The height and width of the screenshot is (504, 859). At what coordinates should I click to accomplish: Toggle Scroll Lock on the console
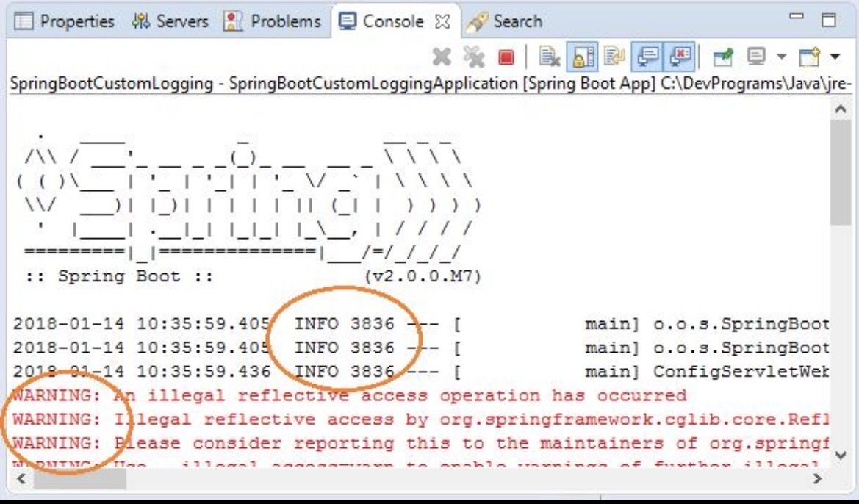[x=582, y=57]
